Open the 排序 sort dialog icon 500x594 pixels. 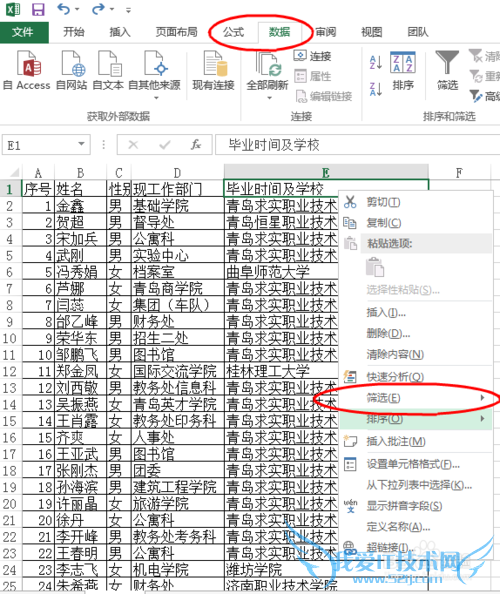[403, 71]
